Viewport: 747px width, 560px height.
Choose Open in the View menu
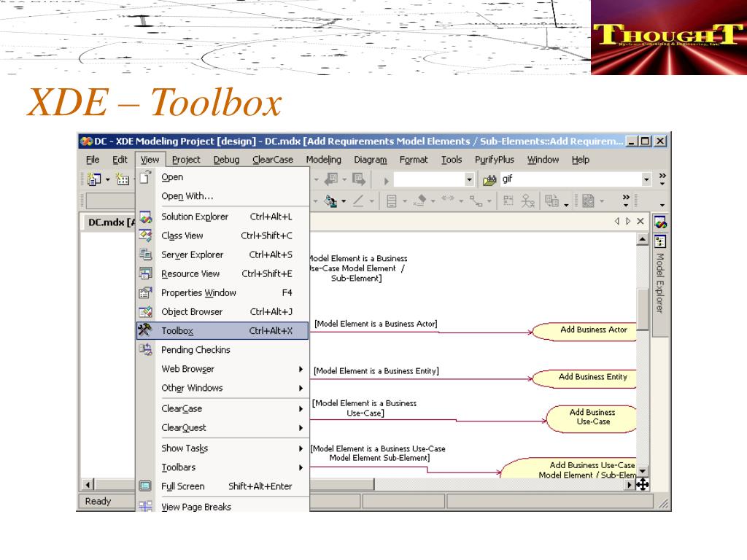click(222, 177)
